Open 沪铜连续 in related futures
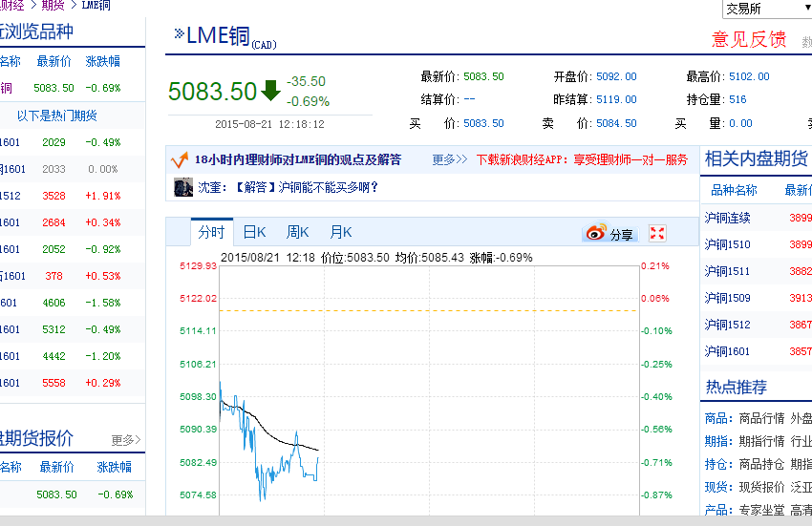The width and height of the screenshot is (812, 526). pyautogui.click(x=727, y=218)
